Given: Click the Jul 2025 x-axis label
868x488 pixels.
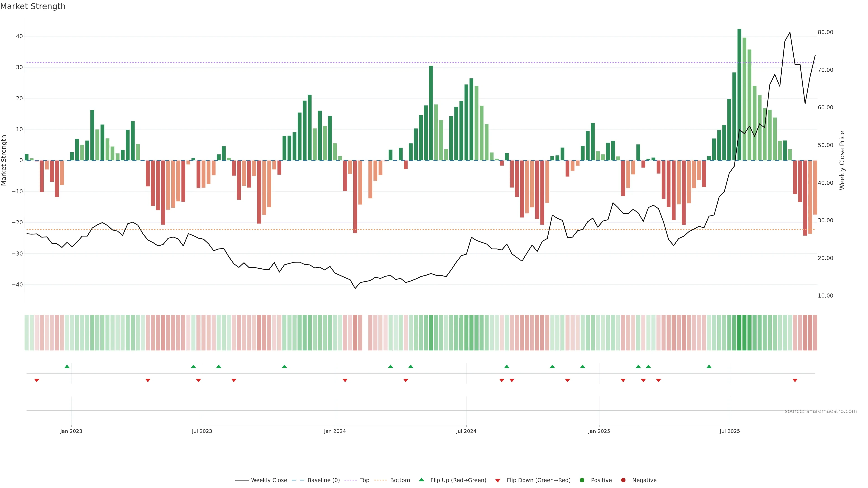Looking at the screenshot, I should 729,431.
